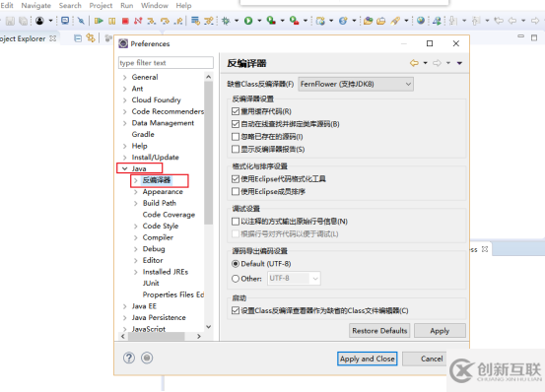Toggle the 自动在线查找并绑定类库源码(B) checkbox

point(236,124)
